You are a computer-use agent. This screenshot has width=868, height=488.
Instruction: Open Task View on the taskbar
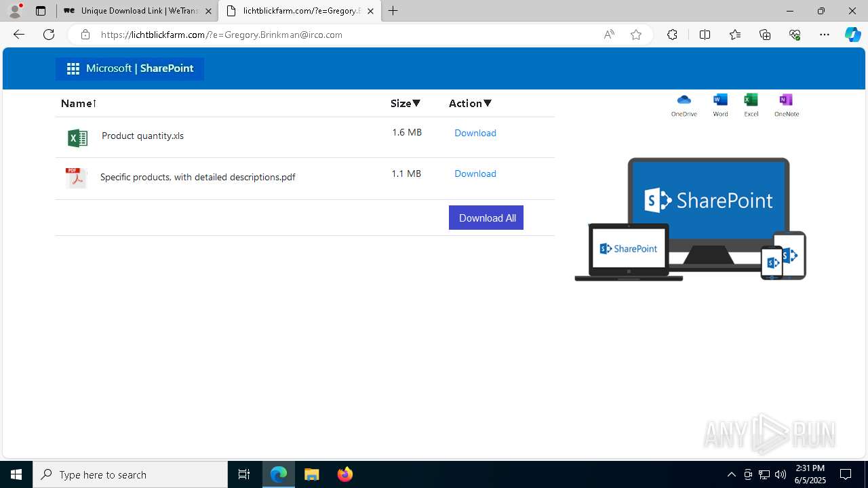[x=244, y=474]
